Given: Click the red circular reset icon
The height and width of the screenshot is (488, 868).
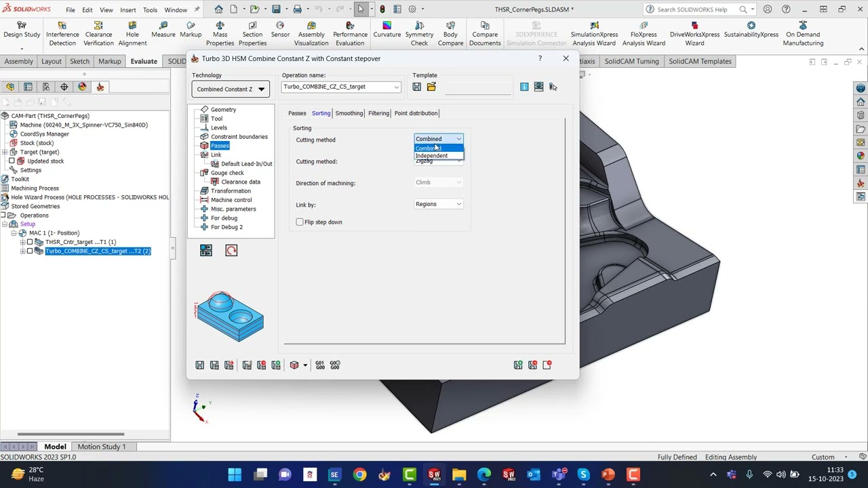Looking at the screenshot, I should click(231, 251).
